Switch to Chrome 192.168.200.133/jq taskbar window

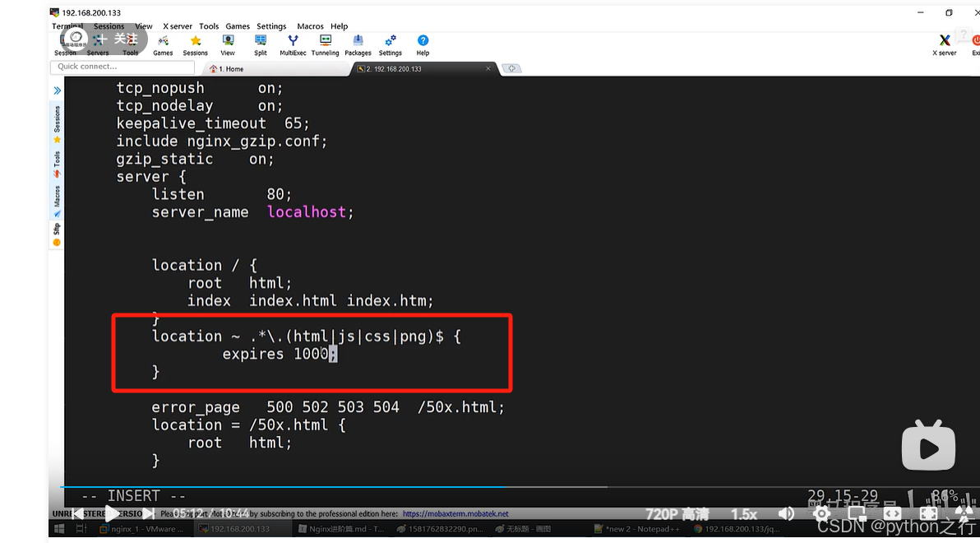tap(737, 529)
